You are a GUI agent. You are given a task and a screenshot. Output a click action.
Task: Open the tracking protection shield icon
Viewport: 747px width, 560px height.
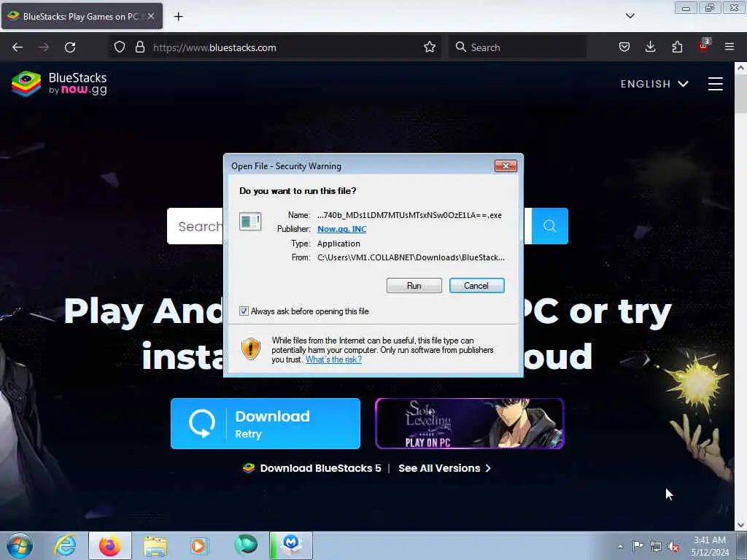tap(120, 47)
